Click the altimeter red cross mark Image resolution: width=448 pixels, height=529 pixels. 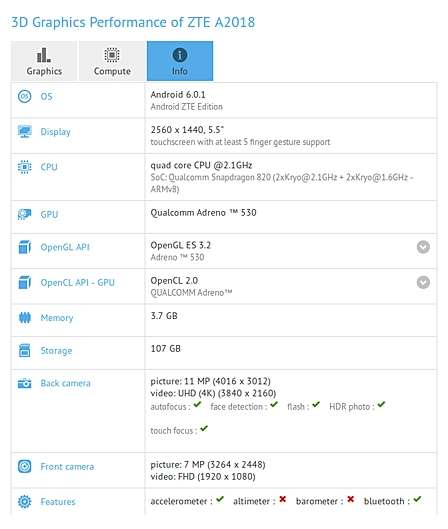[283, 499]
